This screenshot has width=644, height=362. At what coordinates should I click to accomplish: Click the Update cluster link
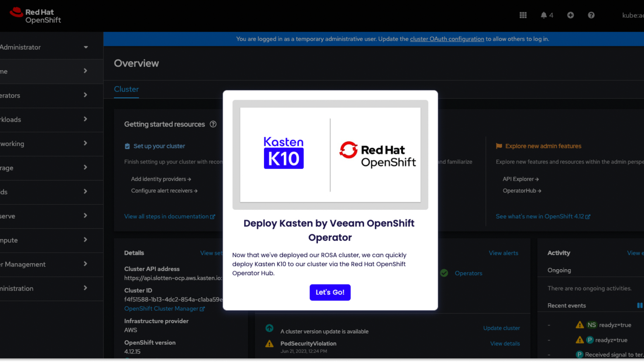pos(501,328)
